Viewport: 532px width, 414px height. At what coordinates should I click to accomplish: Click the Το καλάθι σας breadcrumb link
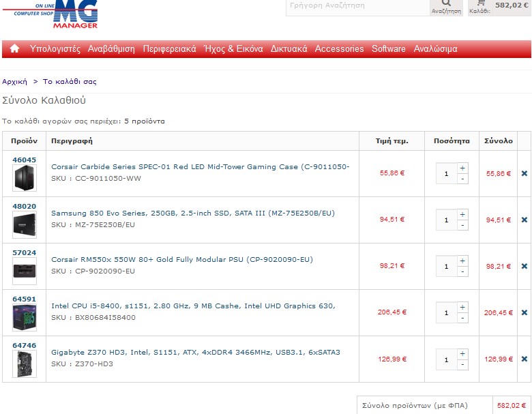click(x=70, y=81)
